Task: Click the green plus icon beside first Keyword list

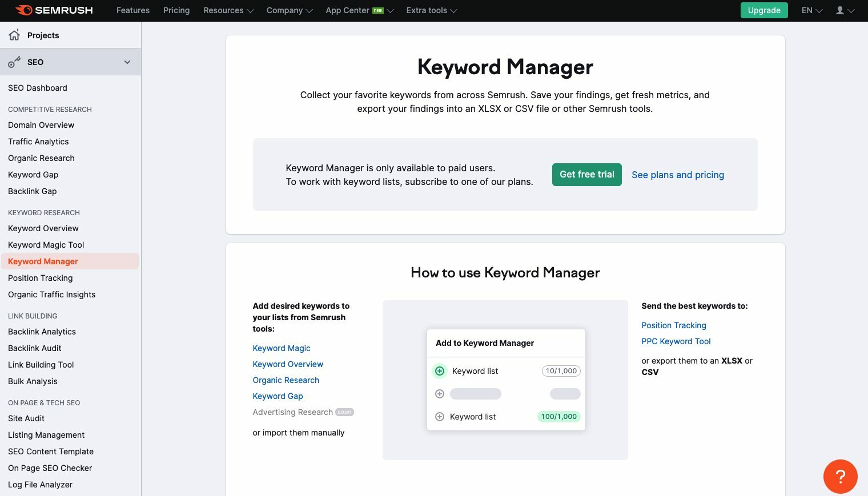Action: click(x=440, y=371)
